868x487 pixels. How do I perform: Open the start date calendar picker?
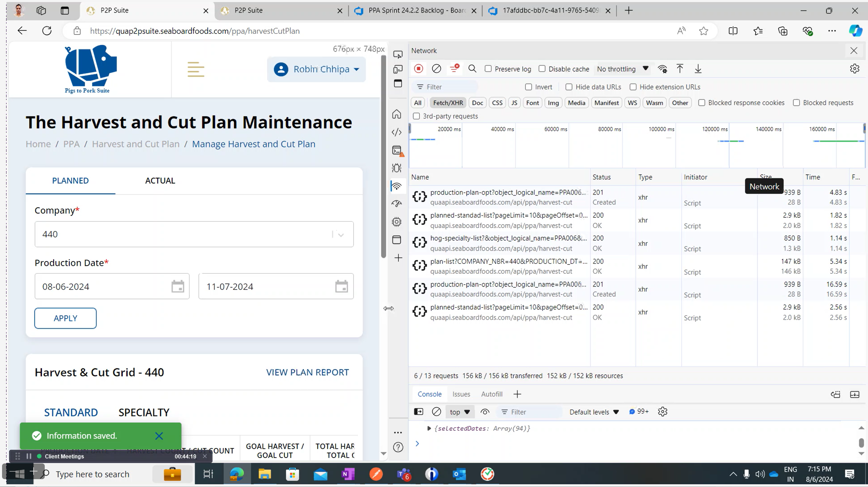[x=178, y=286]
